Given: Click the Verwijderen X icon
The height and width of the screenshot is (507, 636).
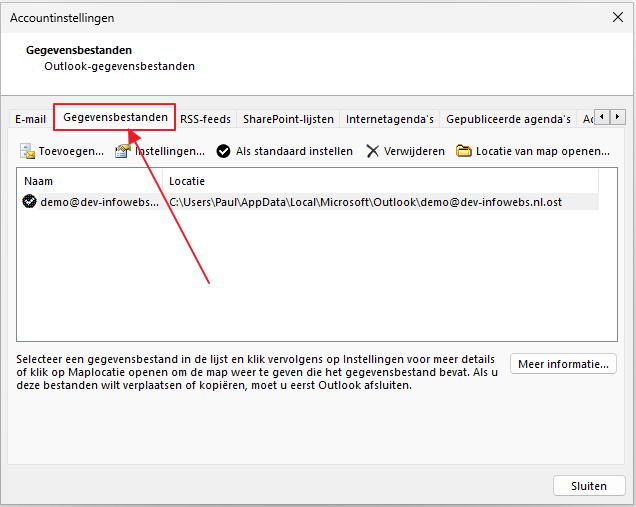Looking at the screenshot, I should click(x=373, y=151).
